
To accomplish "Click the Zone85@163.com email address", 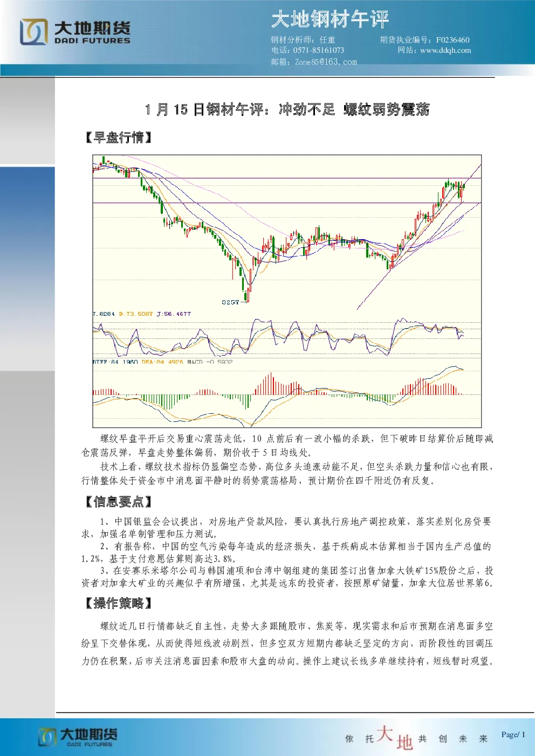I will 326,62.
